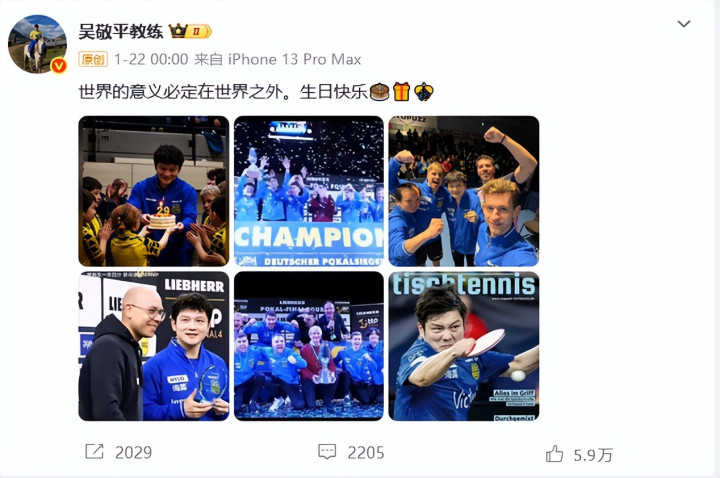Click the crown membership level badge
Screen dimensions: 720x478
pyautogui.click(x=190, y=31)
